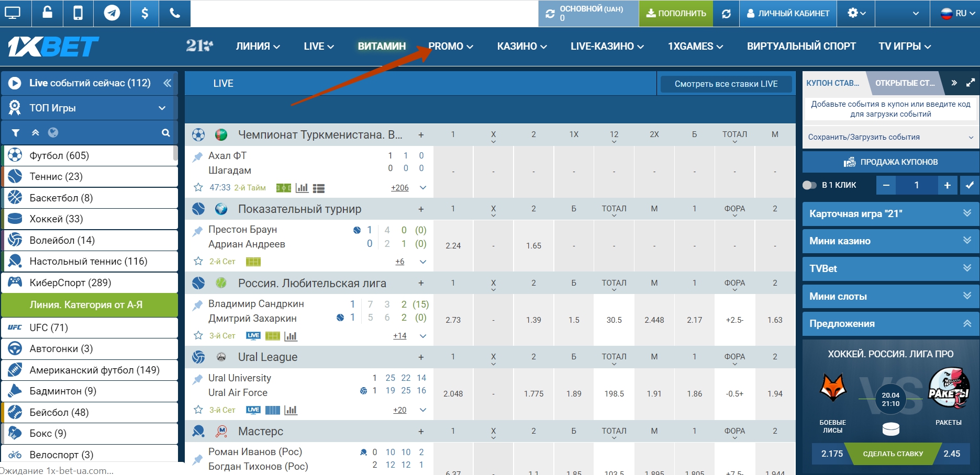Open the ЛИНИЯ menu
Viewport: 980px width, 475px height.
(258, 46)
